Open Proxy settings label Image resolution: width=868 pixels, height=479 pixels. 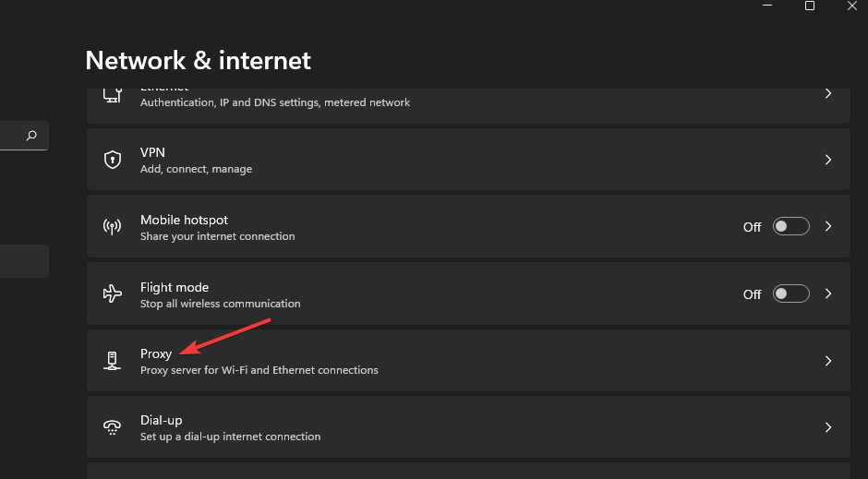click(156, 354)
